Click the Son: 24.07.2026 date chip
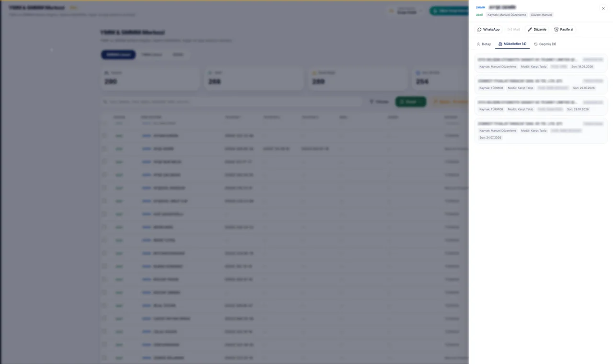This screenshot has height=364, width=613. click(490, 138)
